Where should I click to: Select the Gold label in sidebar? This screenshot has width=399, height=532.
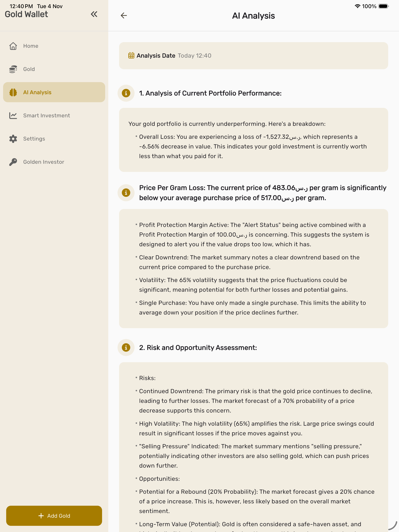[29, 69]
